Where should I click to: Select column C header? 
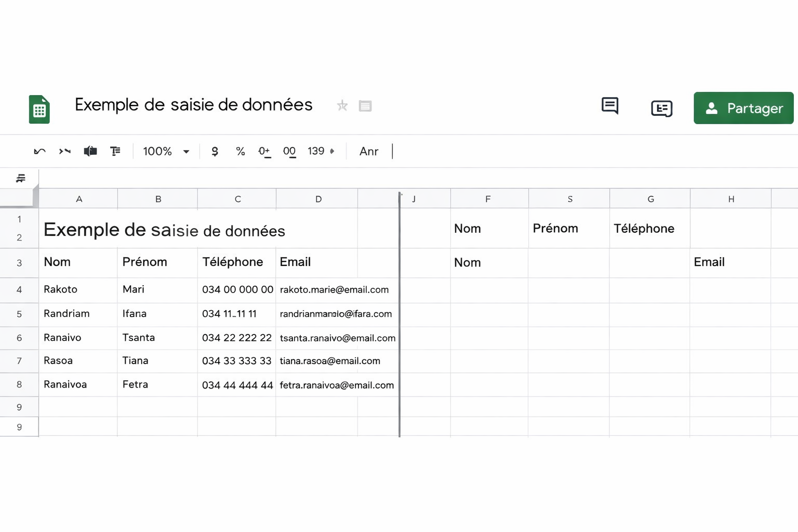[x=237, y=199]
